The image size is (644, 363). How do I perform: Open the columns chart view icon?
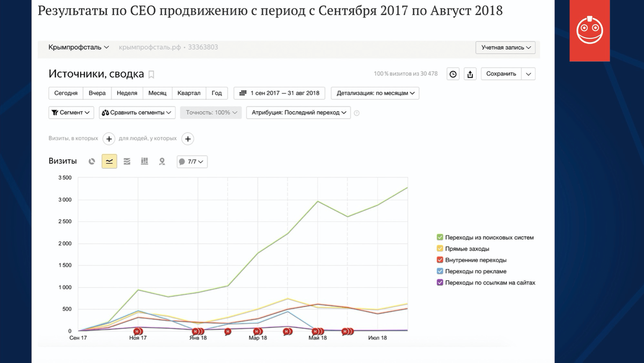[x=144, y=161]
